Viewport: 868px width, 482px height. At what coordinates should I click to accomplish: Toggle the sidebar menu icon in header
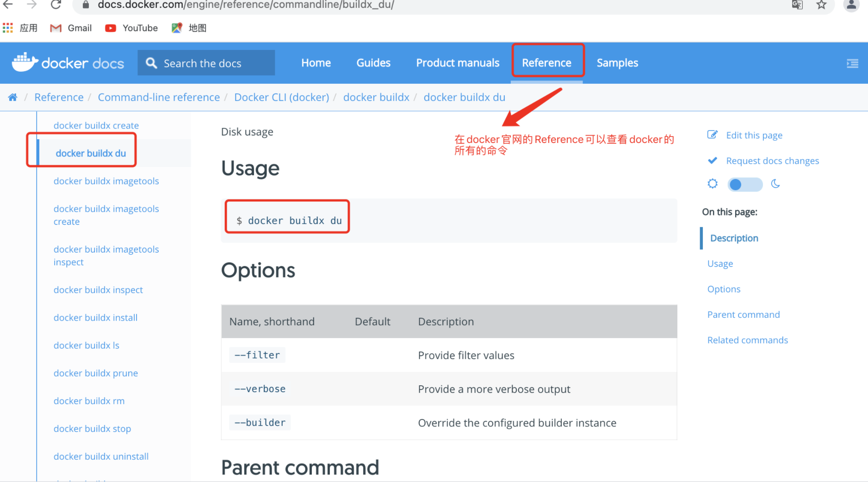[852, 63]
